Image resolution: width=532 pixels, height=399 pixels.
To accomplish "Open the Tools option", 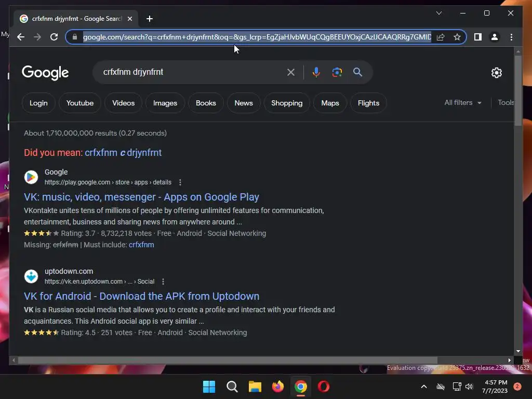I will tap(506, 102).
